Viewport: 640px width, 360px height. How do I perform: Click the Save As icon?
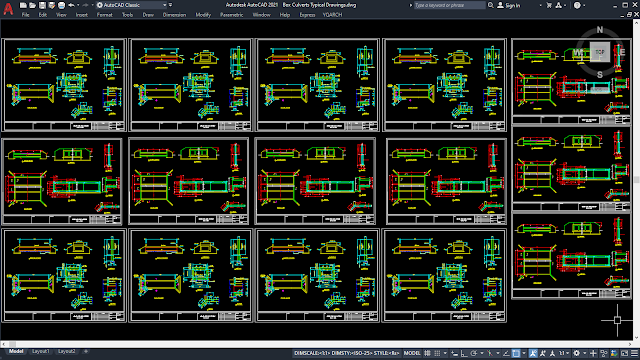coord(52,5)
